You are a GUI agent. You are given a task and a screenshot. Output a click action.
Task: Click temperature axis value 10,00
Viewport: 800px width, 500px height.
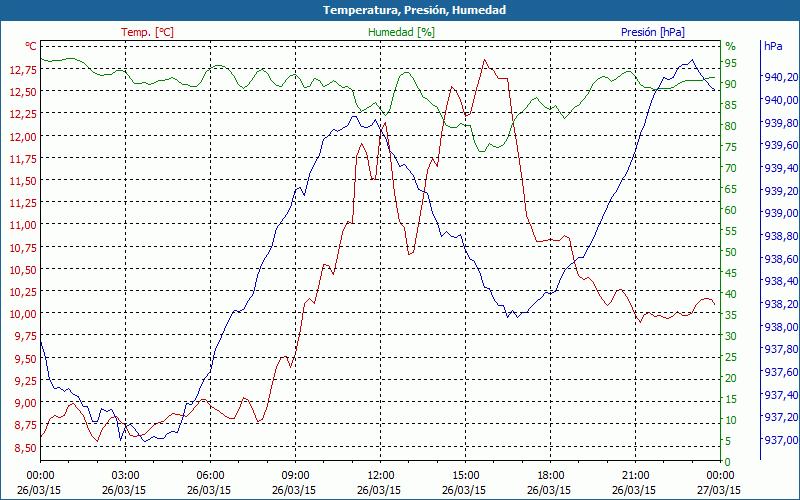[23, 314]
